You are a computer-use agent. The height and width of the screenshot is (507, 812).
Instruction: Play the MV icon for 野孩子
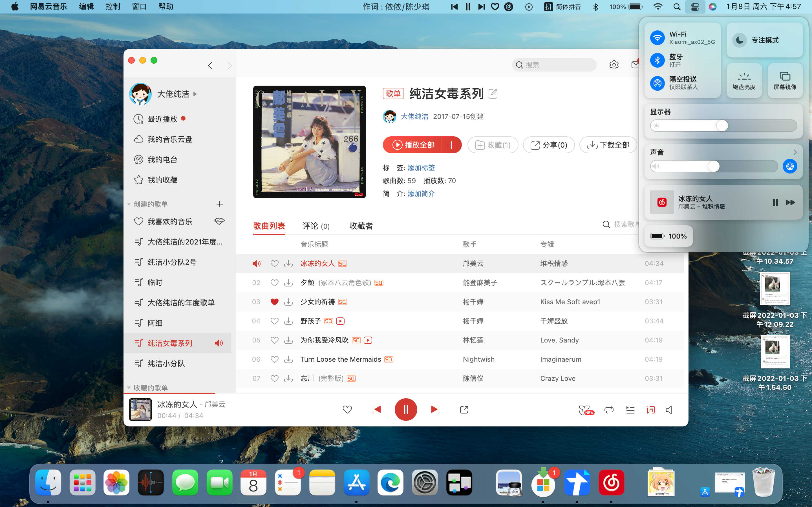coord(340,321)
